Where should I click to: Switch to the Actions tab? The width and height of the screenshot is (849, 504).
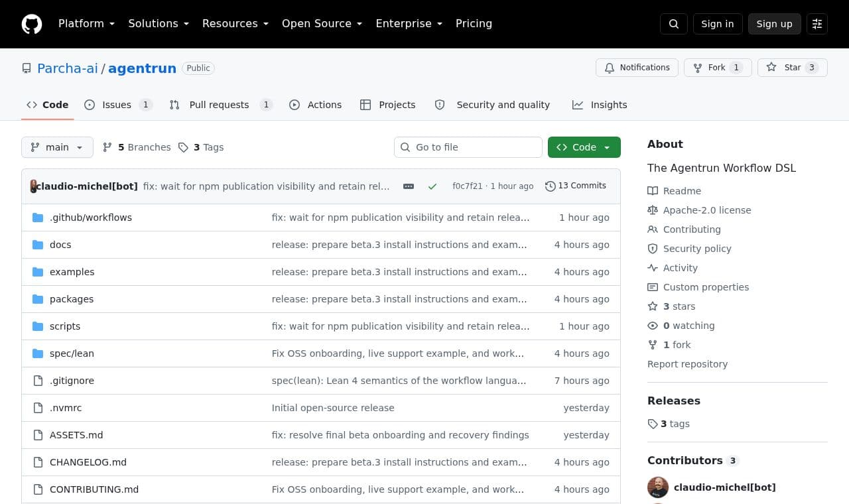[x=316, y=105]
